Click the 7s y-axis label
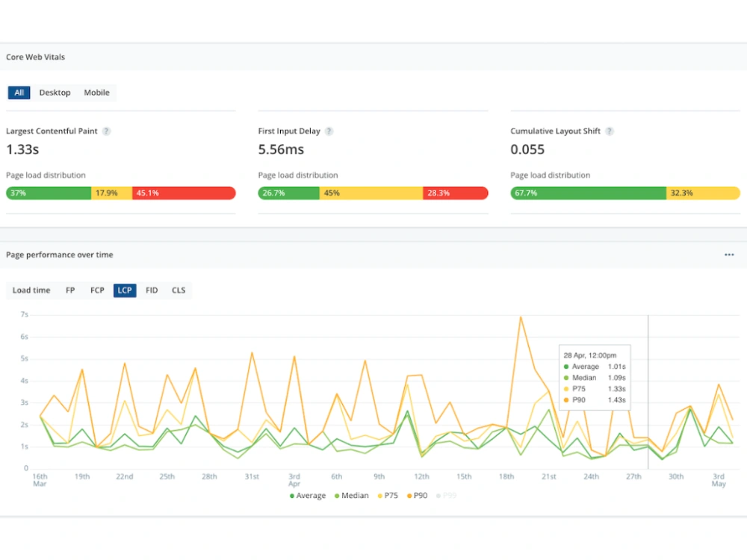The image size is (747, 560). [x=25, y=315]
